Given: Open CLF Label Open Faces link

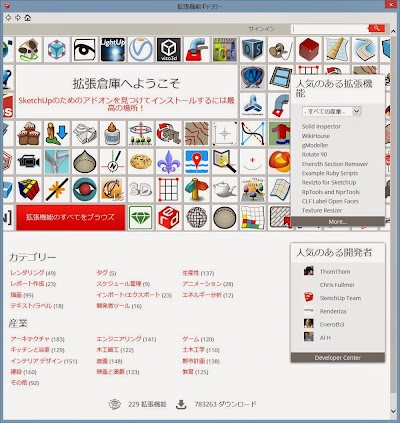Looking at the screenshot, I should coord(330,201).
